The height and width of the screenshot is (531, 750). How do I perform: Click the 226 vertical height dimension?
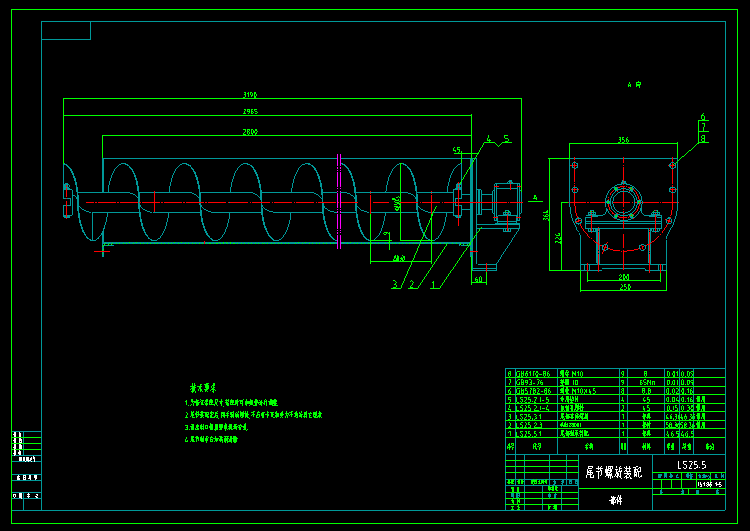point(558,238)
